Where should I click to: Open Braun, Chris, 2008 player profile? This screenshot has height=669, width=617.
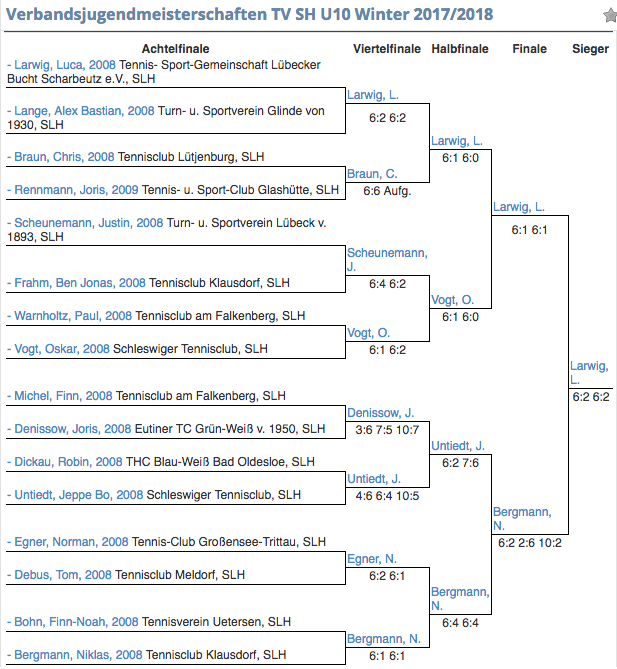pos(64,157)
